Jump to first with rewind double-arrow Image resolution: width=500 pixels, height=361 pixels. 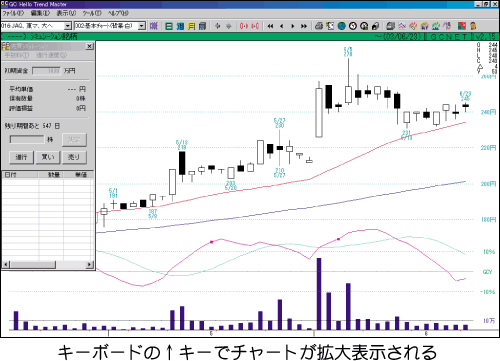point(270,26)
